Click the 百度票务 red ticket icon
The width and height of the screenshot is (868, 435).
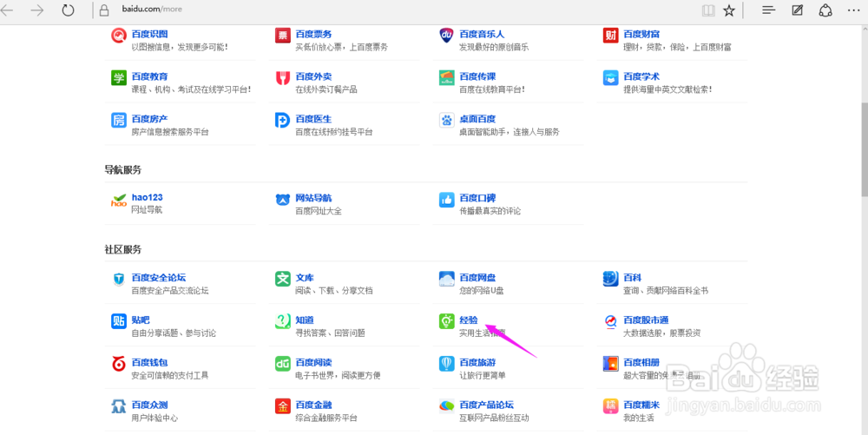282,36
